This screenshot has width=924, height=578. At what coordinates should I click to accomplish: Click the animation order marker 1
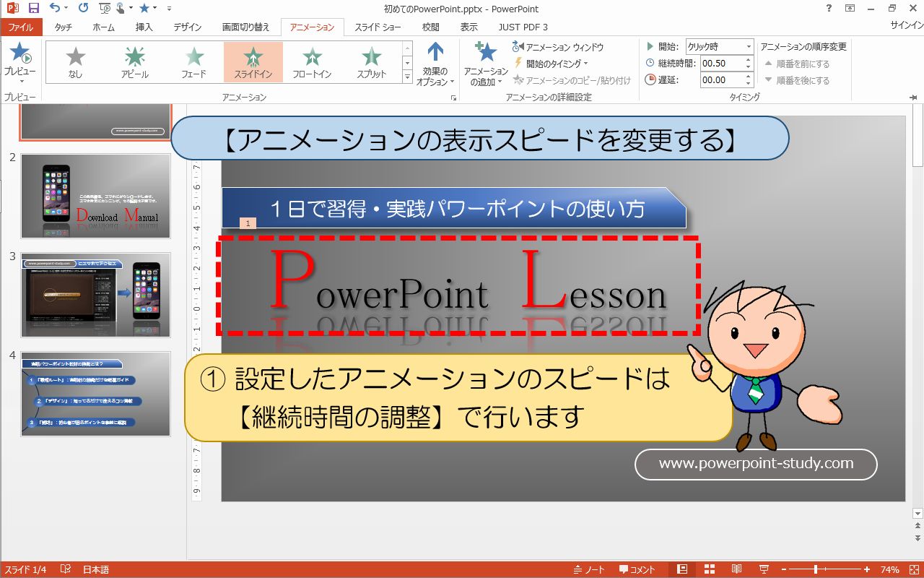[x=248, y=223]
